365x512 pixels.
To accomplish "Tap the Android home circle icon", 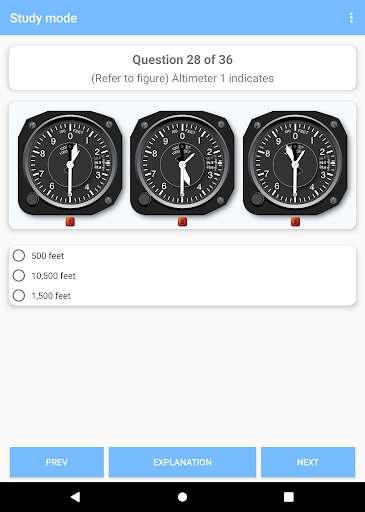I will coord(182,497).
